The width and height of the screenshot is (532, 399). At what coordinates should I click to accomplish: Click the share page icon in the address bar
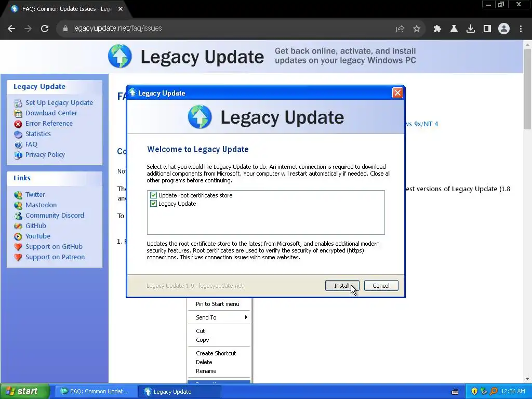click(400, 29)
